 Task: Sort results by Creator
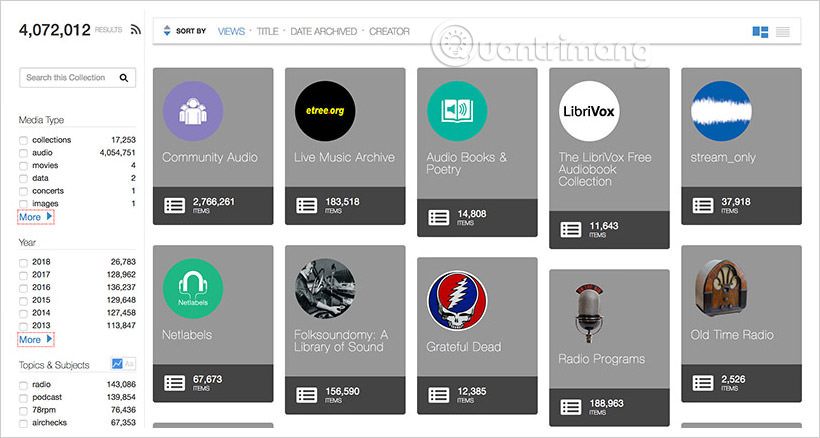[x=389, y=32]
